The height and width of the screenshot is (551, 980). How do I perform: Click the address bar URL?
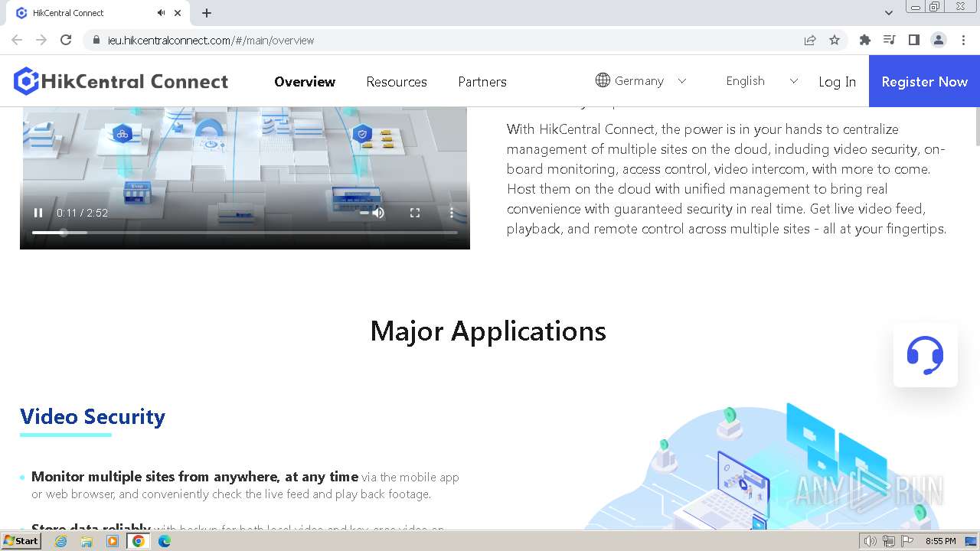coord(211,41)
